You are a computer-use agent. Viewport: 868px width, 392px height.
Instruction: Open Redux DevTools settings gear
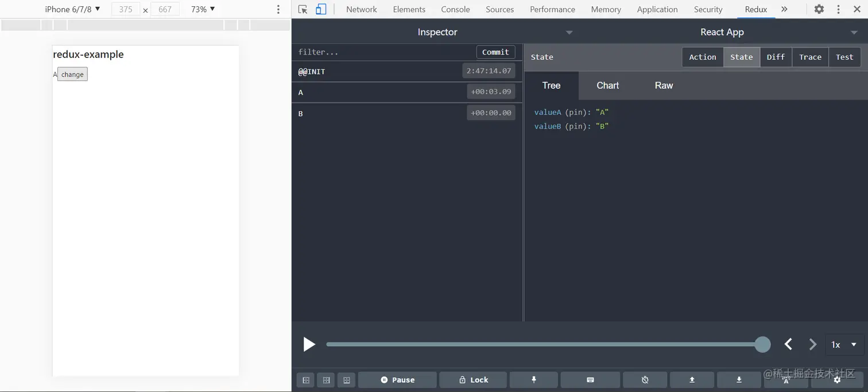click(x=837, y=380)
